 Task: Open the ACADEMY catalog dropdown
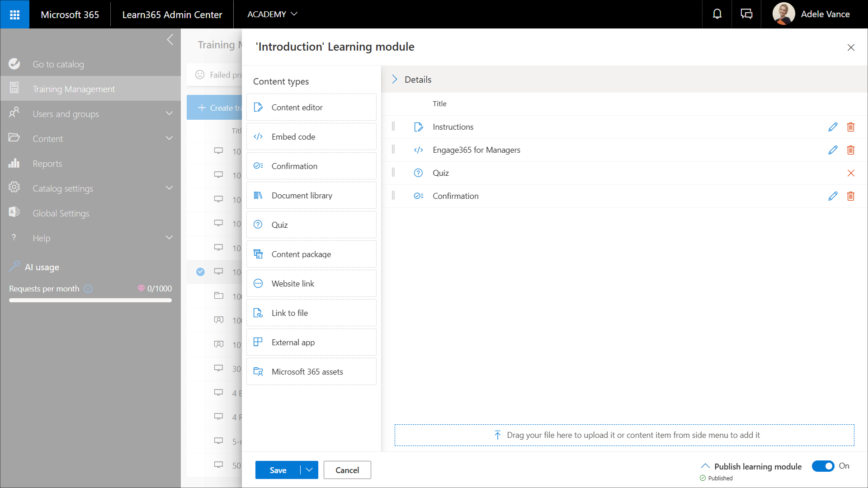click(272, 14)
